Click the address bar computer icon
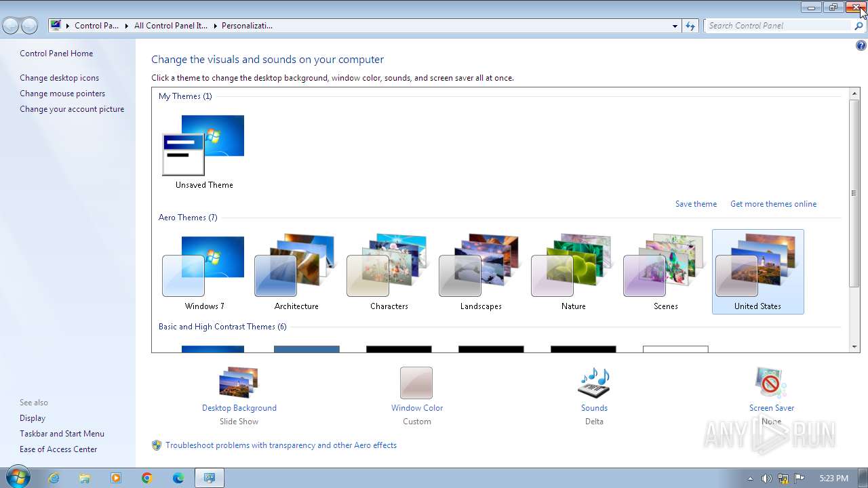Image resolution: width=868 pixels, height=488 pixels. click(56, 26)
